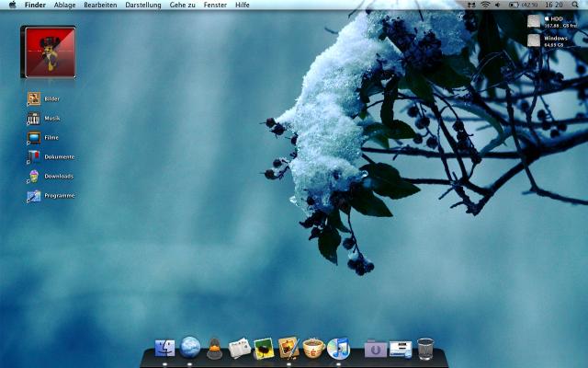The height and width of the screenshot is (368, 588).
Task: Open the VLC cone icon in dock
Action: click(x=214, y=348)
